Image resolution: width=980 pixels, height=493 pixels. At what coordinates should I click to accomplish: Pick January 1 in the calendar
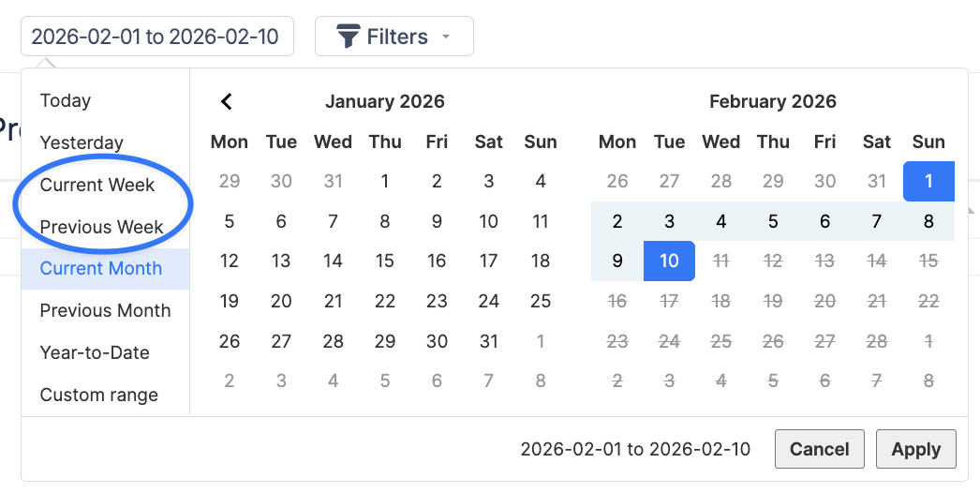click(x=385, y=181)
